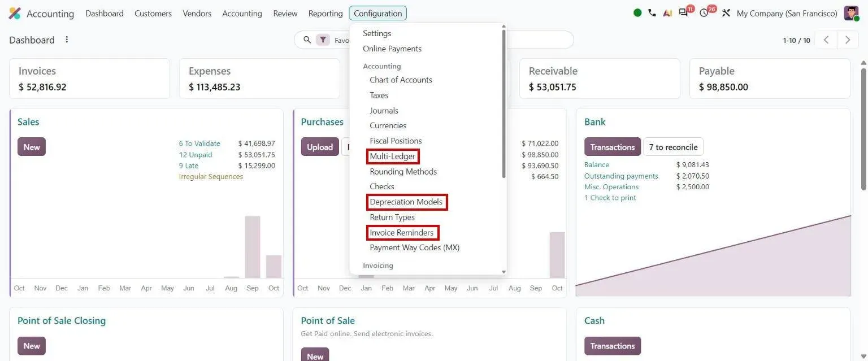Click the green online status indicator
Image resolution: width=868 pixels, height=361 pixels.
(x=637, y=13)
